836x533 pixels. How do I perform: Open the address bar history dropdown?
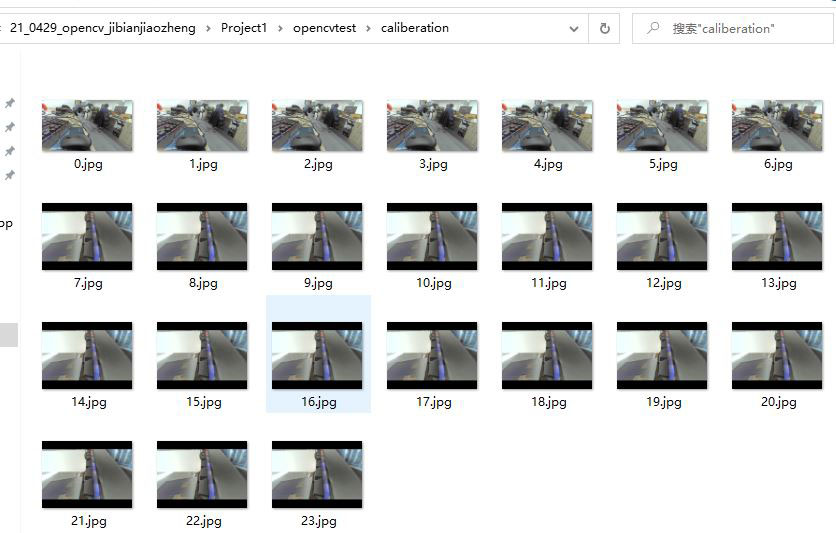tap(574, 29)
